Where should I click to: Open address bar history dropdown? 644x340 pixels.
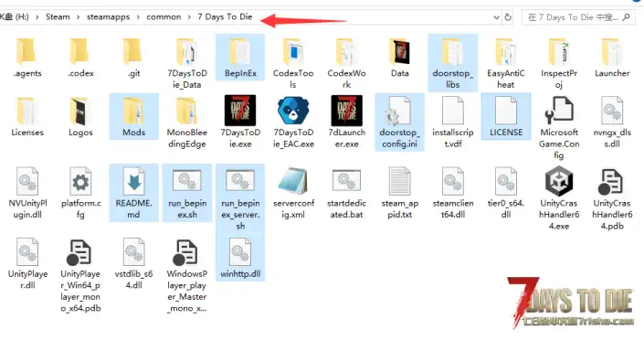point(496,17)
